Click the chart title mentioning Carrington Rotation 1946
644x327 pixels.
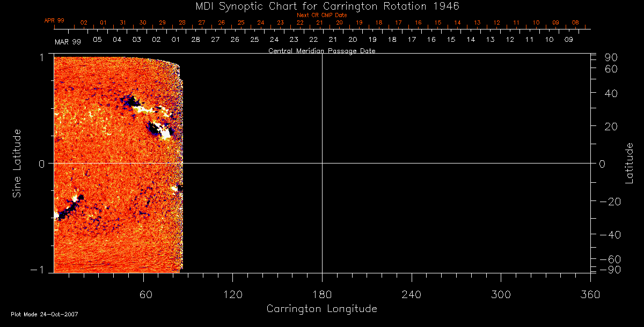pos(322,6)
